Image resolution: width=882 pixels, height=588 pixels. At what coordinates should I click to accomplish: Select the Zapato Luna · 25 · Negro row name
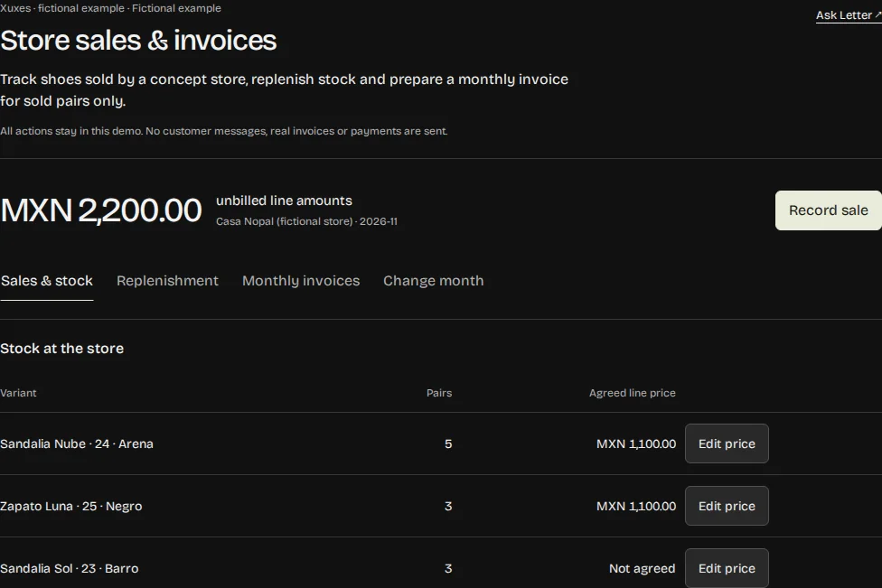(x=70, y=506)
